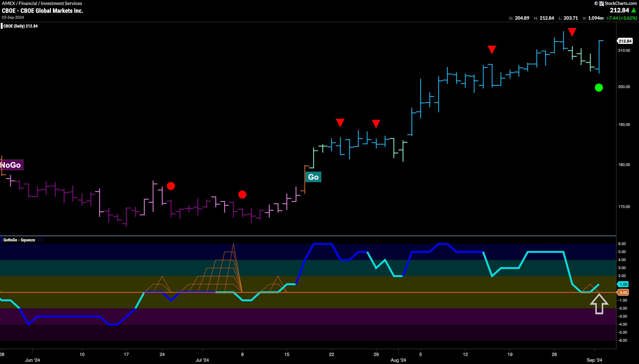
Task: Click the Sep '24 date axis label
Action: (x=594, y=360)
